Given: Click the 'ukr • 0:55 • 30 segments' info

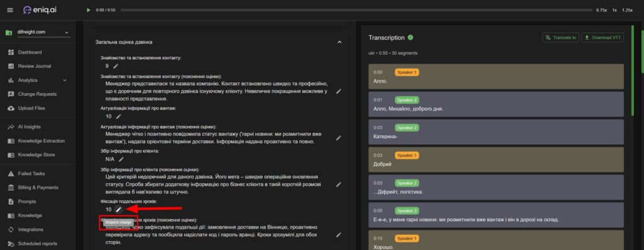Looking at the screenshot, I should click(x=392, y=53).
